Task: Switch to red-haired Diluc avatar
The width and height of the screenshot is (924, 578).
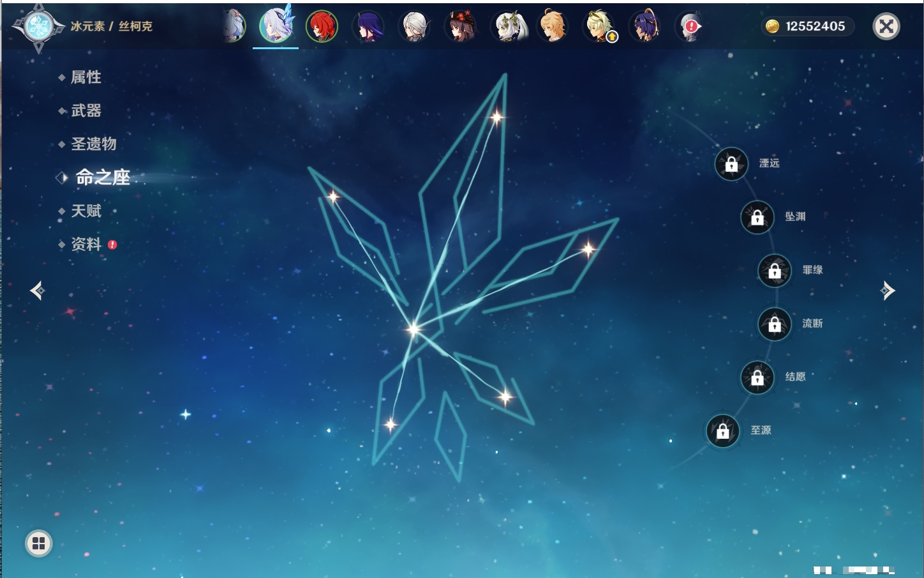Action: (x=322, y=26)
